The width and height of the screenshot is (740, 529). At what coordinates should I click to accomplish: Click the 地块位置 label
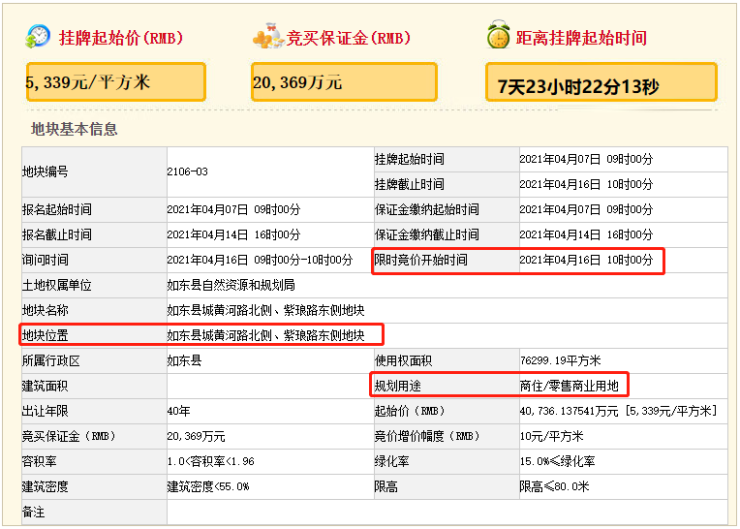pyautogui.click(x=45, y=336)
